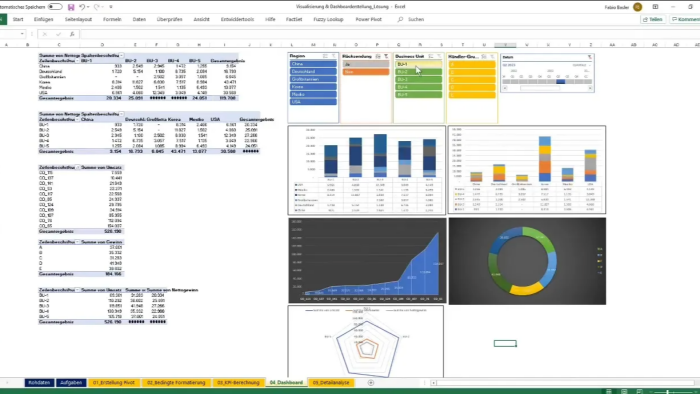The width and height of the screenshot is (700, 394).
Task: Select Nein in the Rücksendung slicer
Action: 366,72
